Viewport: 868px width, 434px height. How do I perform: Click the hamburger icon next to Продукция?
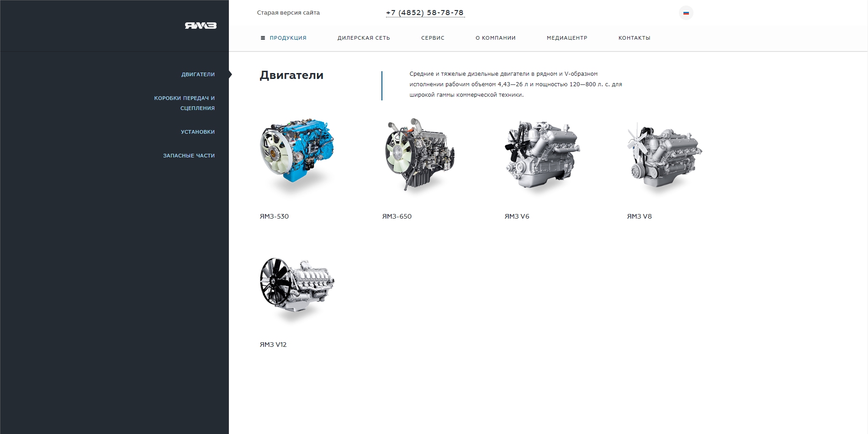point(263,38)
